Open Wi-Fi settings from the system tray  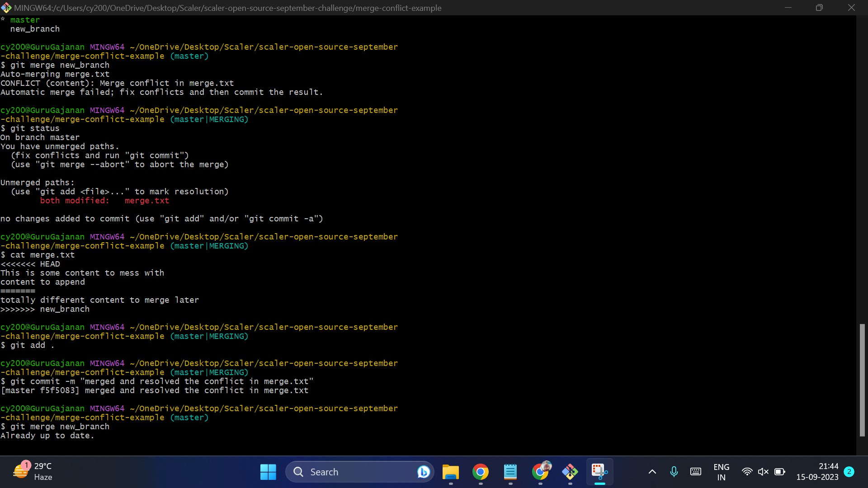pyautogui.click(x=747, y=471)
